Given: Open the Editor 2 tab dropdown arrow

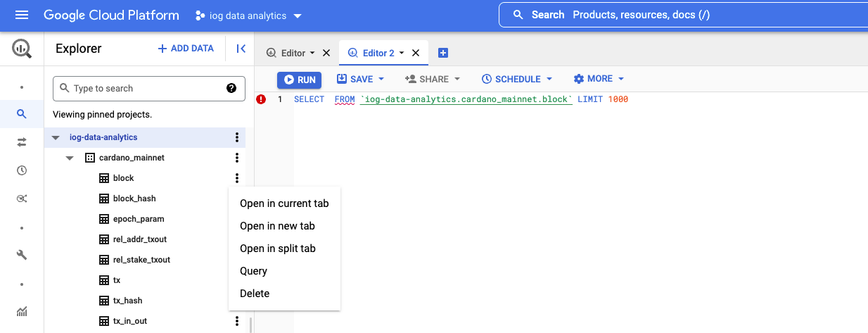Looking at the screenshot, I should coord(402,54).
